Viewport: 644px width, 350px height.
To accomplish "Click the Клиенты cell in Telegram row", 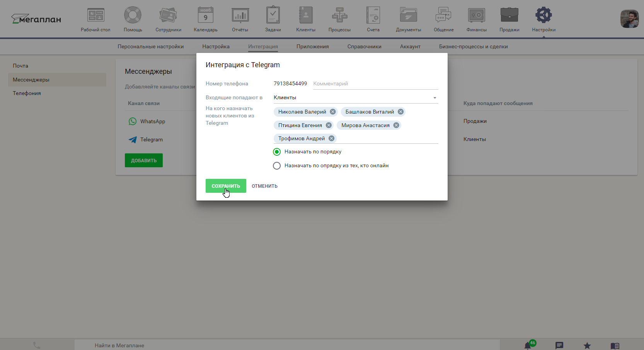I will pyautogui.click(x=475, y=139).
